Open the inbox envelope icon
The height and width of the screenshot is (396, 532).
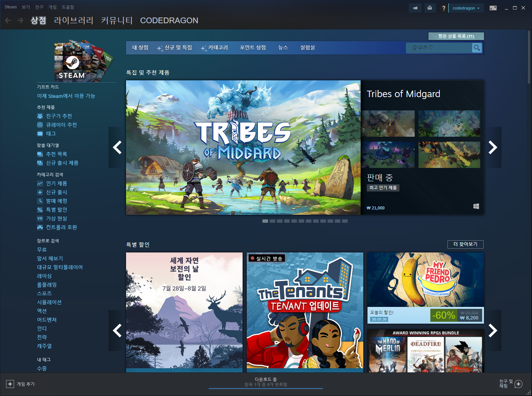coord(430,8)
